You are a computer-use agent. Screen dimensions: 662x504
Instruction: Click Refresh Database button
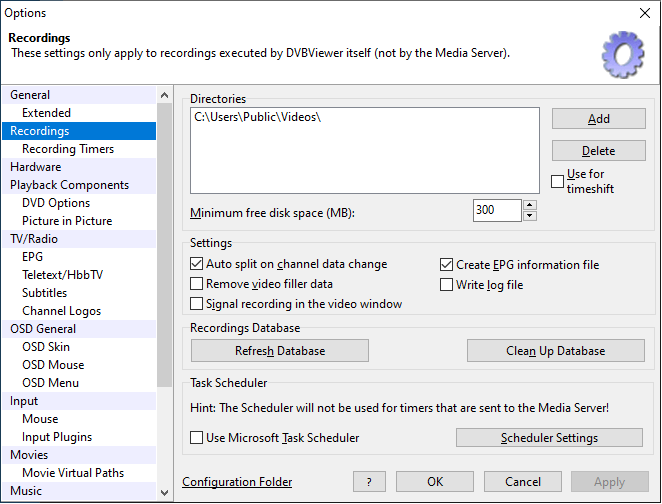pos(280,351)
